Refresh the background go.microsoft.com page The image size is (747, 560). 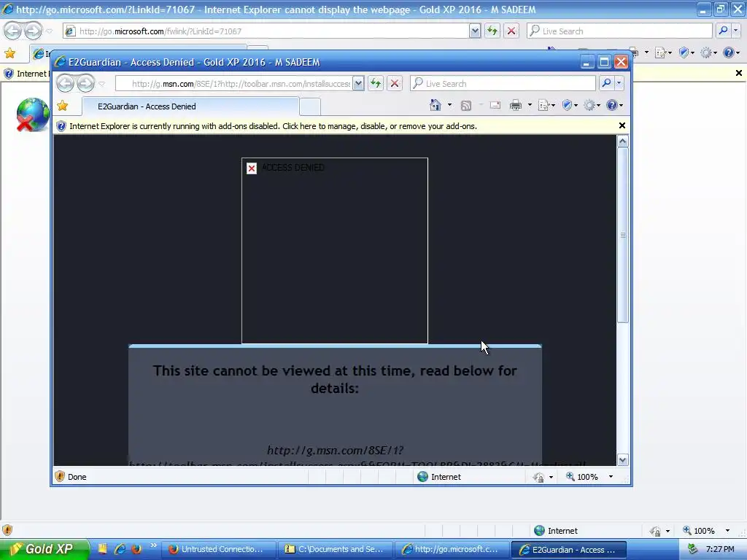click(492, 31)
